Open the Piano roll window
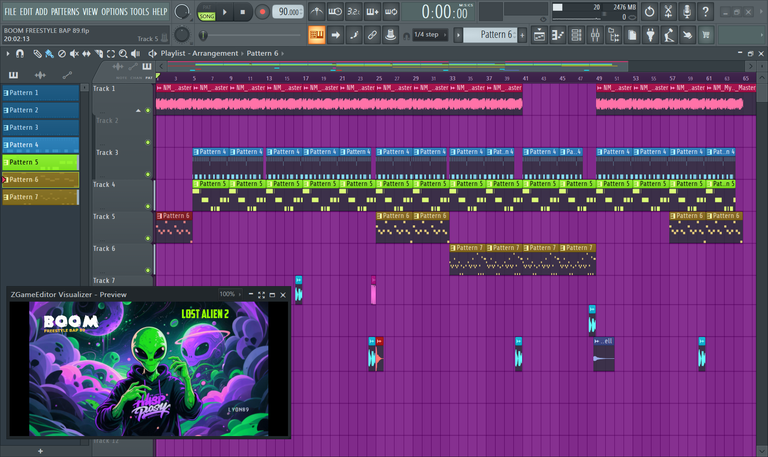The width and height of the screenshot is (768, 457). point(558,35)
